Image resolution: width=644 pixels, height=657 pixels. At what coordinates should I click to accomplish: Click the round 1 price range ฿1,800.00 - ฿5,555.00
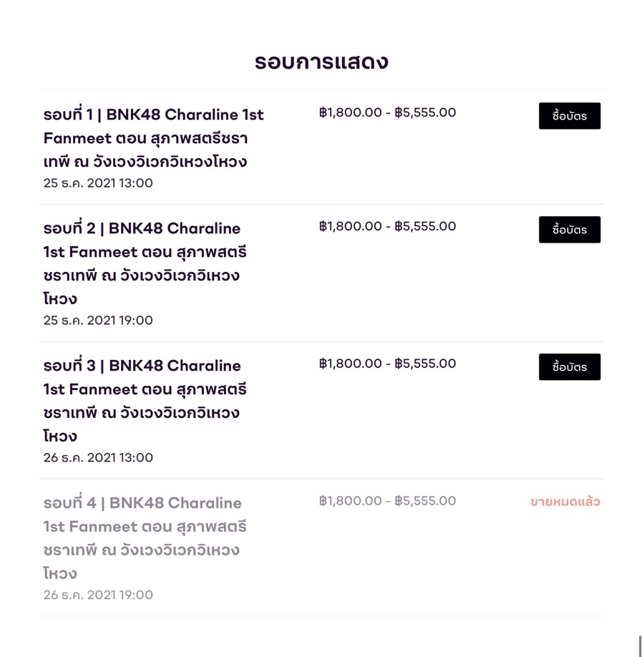tap(387, 112)
